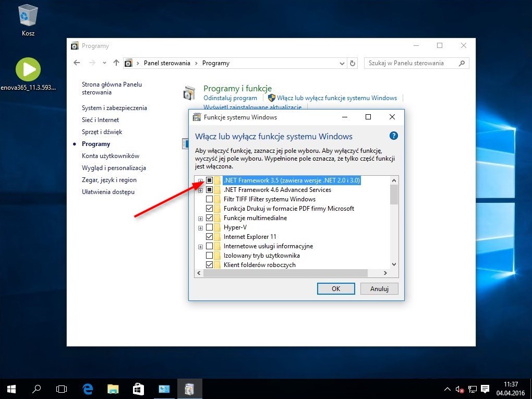Image resolution: width=532 pixels, height=399 pixels.
Task: Click the blue help question mark icon
Action: (394, 136)
